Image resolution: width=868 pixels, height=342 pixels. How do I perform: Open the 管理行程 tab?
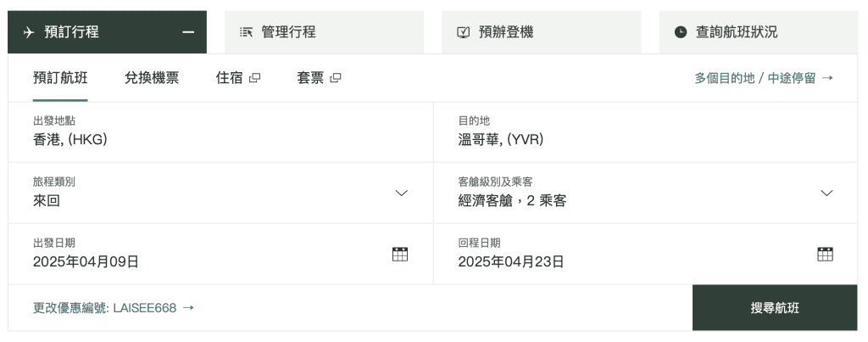[x=288, y=32]
